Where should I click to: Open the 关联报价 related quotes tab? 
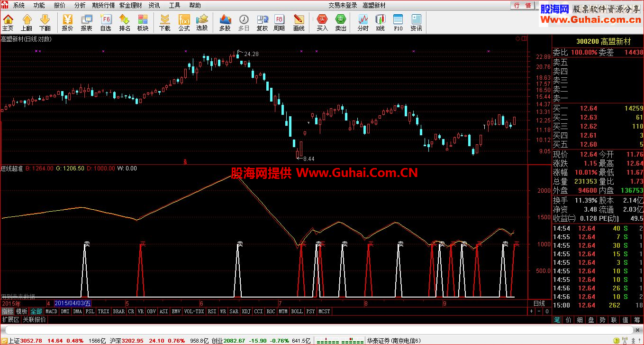tap(34, 319)
